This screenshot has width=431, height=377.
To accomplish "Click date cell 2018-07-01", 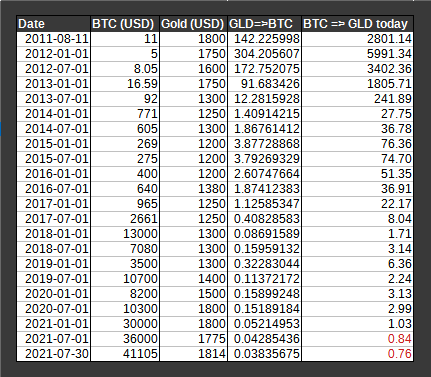I will point(53,249).
